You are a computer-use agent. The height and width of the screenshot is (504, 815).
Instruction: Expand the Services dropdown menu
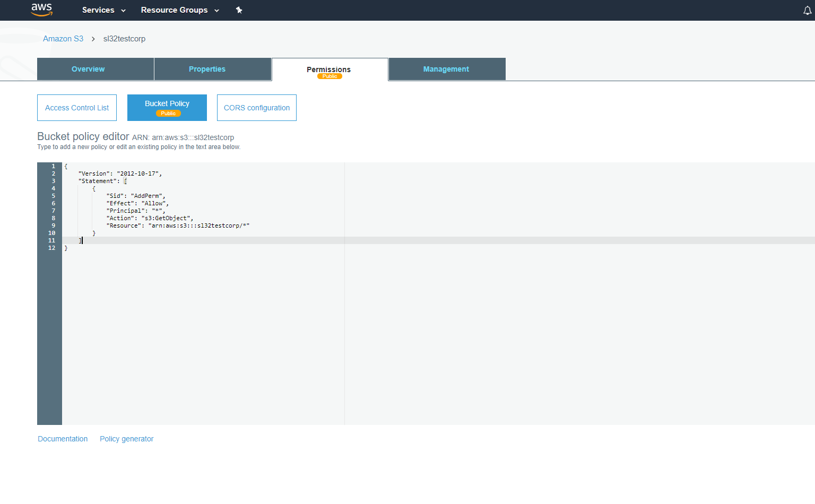[103, 10]
